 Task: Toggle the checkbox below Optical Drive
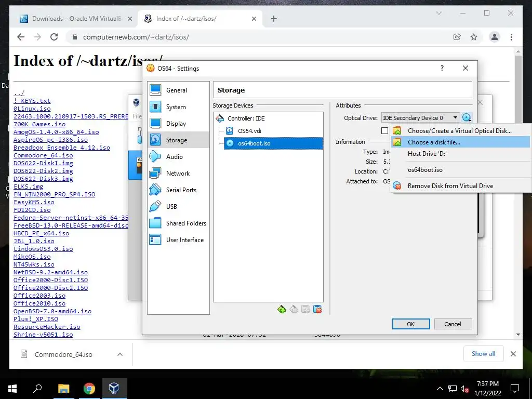[384, 130]
